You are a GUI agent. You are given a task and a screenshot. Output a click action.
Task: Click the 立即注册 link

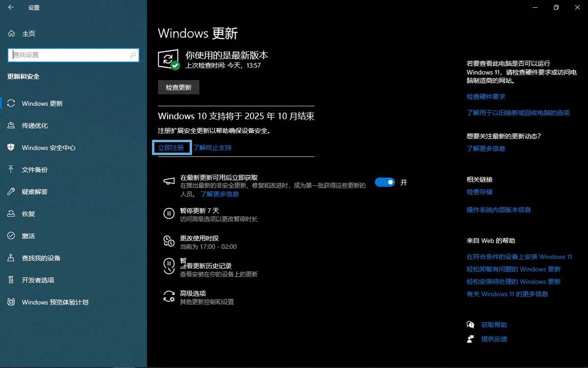[x=171, y=147]
